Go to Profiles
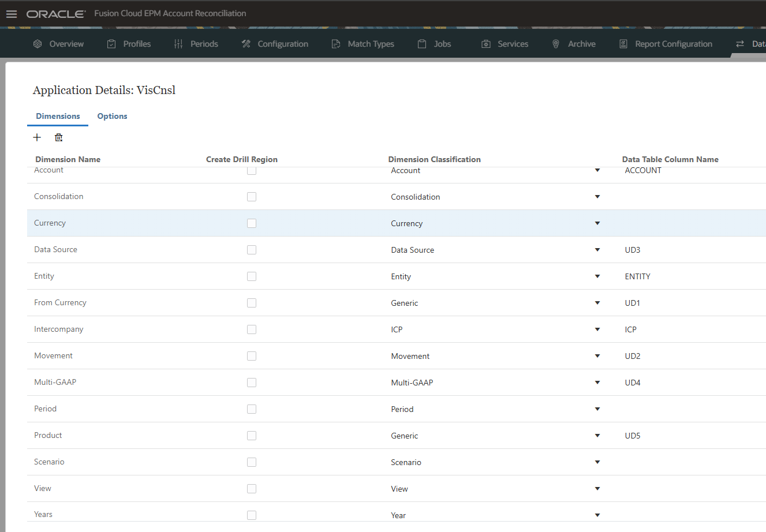Viewport: 766px width, 532px height. click(x=137, y=44)
